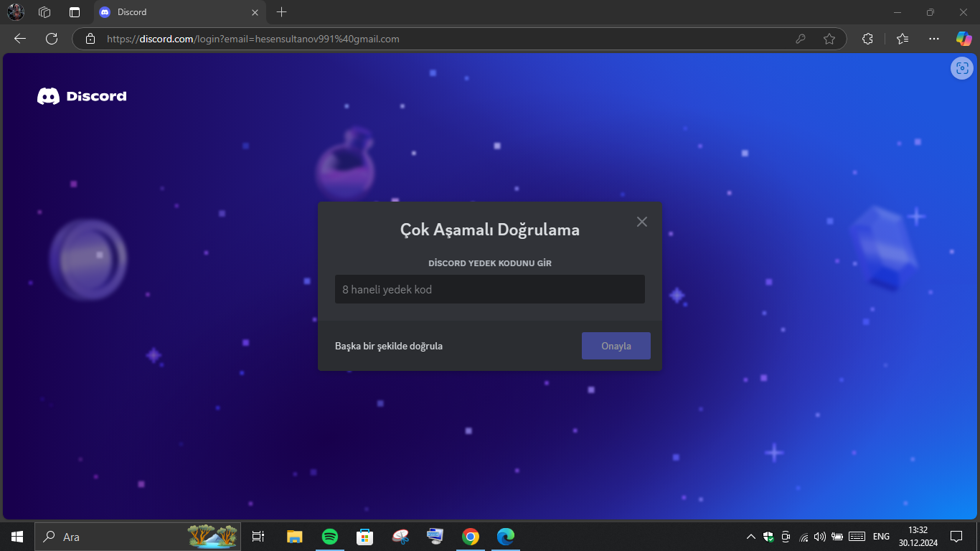Open a new browser tab
The height and width of the screenshot is (551, 980).
[x=282, y=12]
